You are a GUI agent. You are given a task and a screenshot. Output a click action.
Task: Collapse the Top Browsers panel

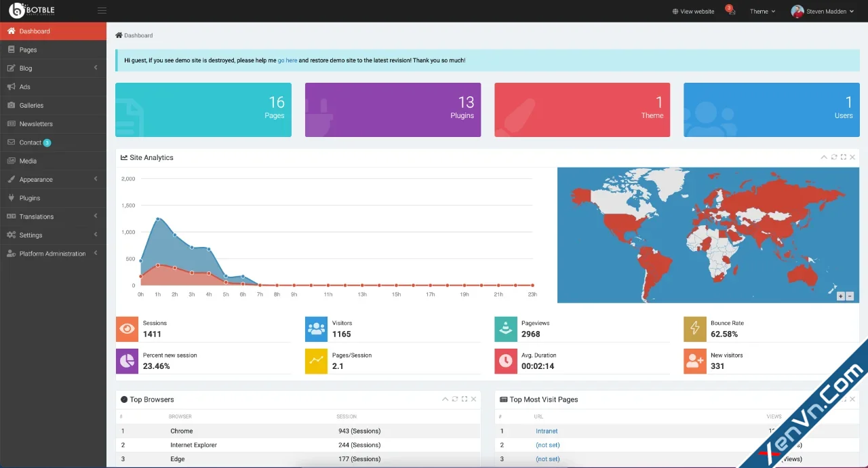point(445,399)
